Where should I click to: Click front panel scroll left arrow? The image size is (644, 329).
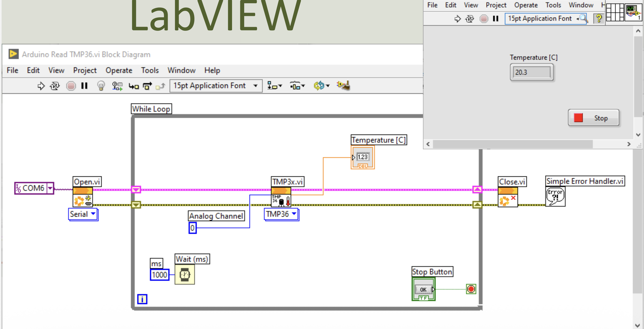(428, 144)
